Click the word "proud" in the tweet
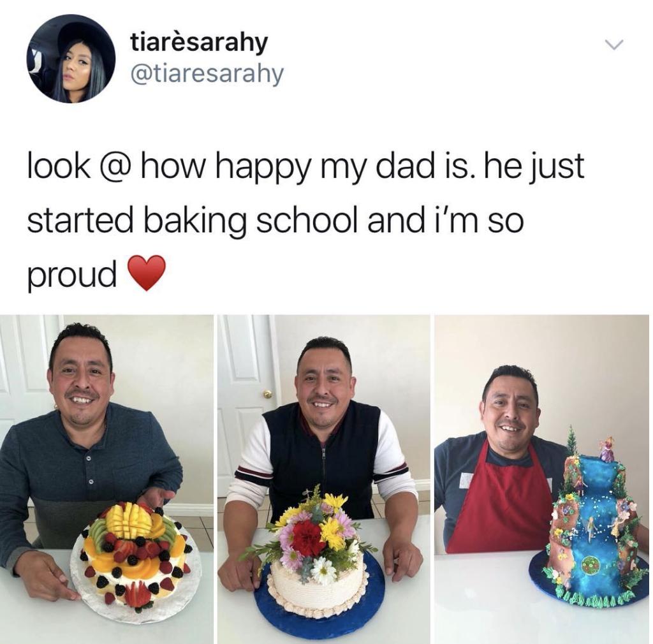653x644 pixels. tap(72, 274)
